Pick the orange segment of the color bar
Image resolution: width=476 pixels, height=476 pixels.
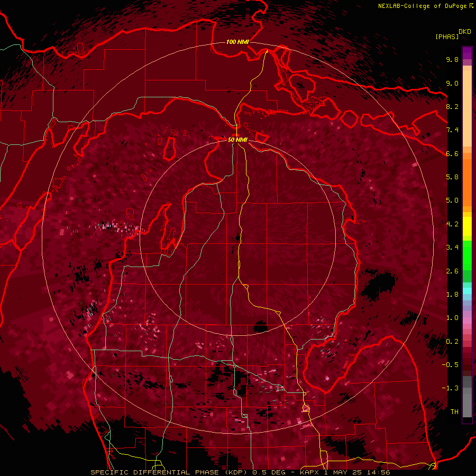(x=467, y=182)
